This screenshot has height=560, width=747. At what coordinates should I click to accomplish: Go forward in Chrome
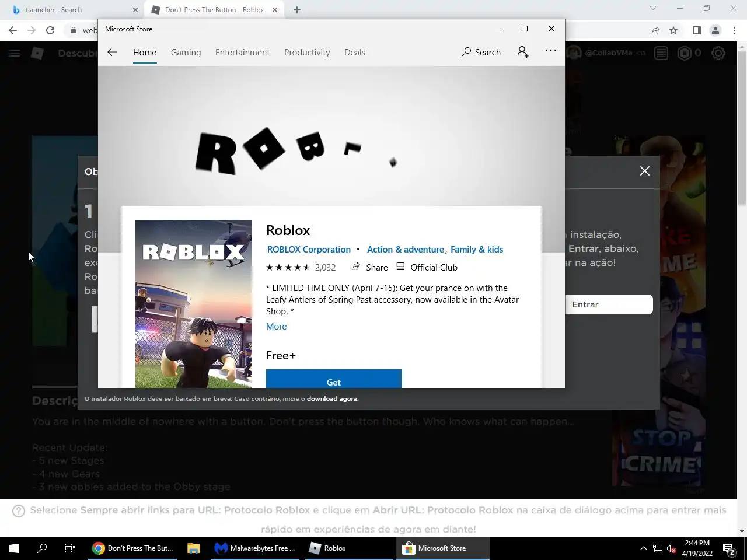tap(32, 30)
